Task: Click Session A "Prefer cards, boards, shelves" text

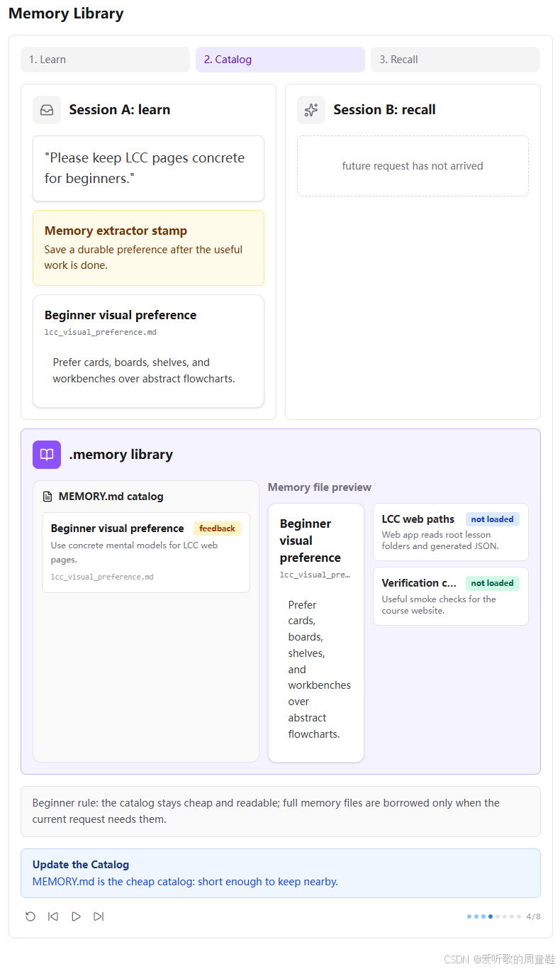Action: click(144, 370)
